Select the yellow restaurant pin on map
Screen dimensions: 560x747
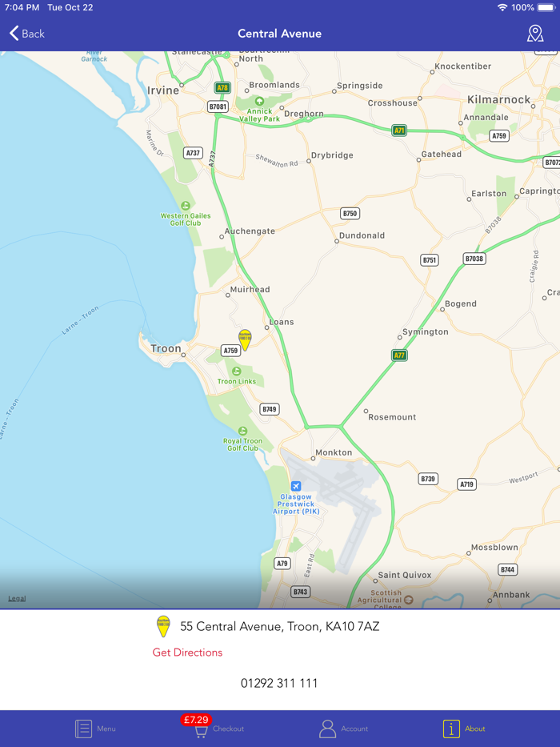(245, 339)
